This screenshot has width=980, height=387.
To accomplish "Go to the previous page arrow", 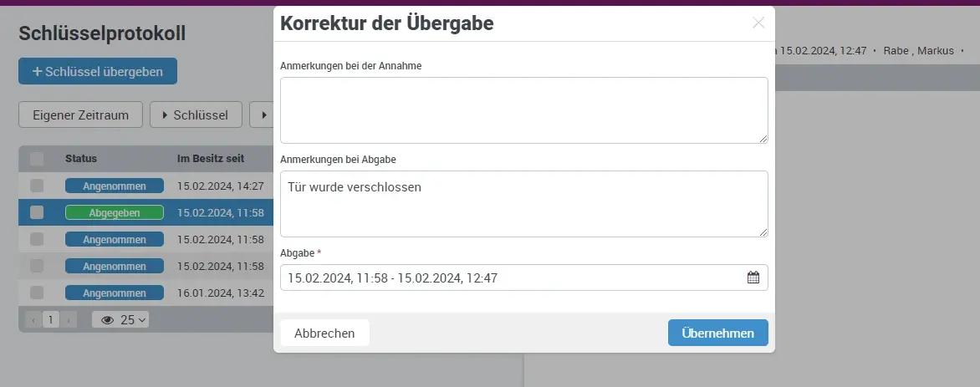I will coord(33,320).
